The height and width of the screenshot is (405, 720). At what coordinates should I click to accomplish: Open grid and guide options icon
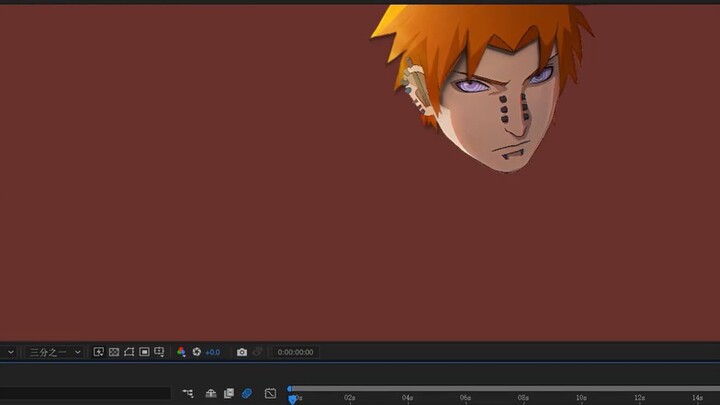[159, 352]
